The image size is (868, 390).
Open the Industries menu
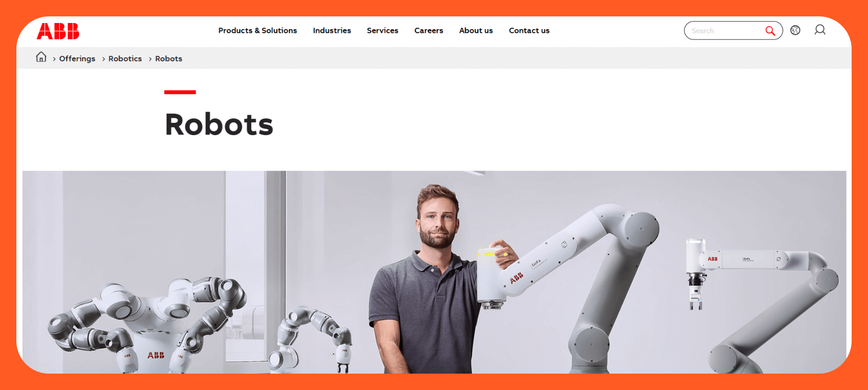(x=332, y=31)
